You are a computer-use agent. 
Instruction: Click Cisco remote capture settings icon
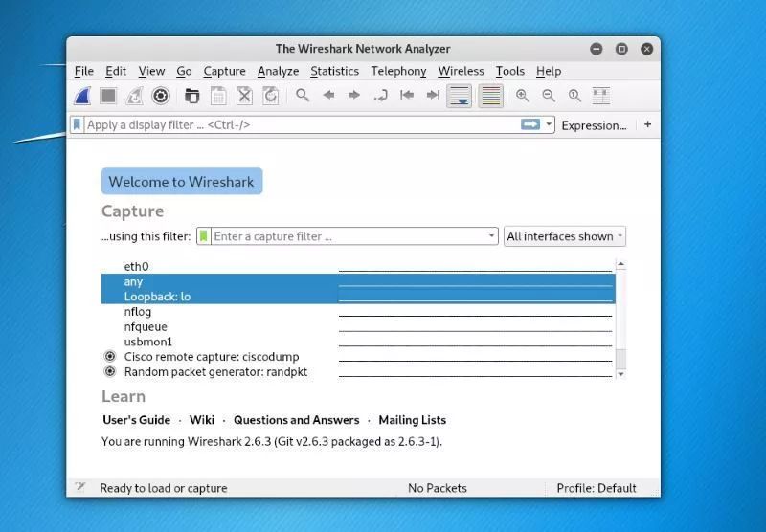(110, 356)
